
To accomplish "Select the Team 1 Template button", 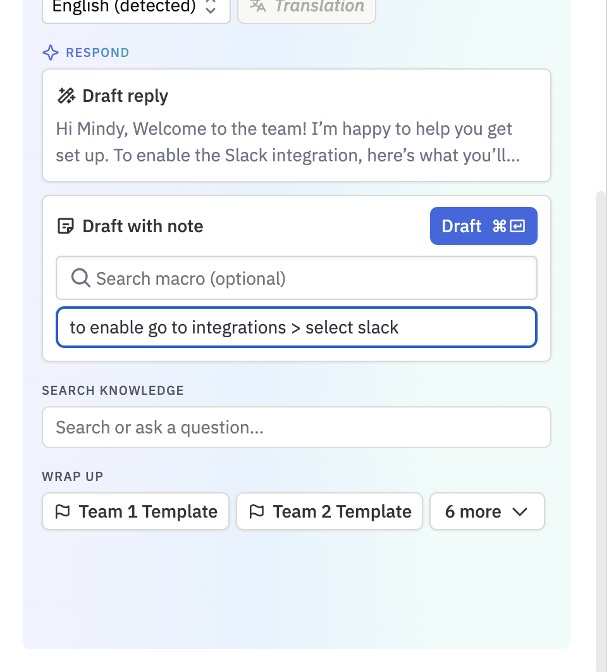I will pyautogui.click(x=135, y=511).
